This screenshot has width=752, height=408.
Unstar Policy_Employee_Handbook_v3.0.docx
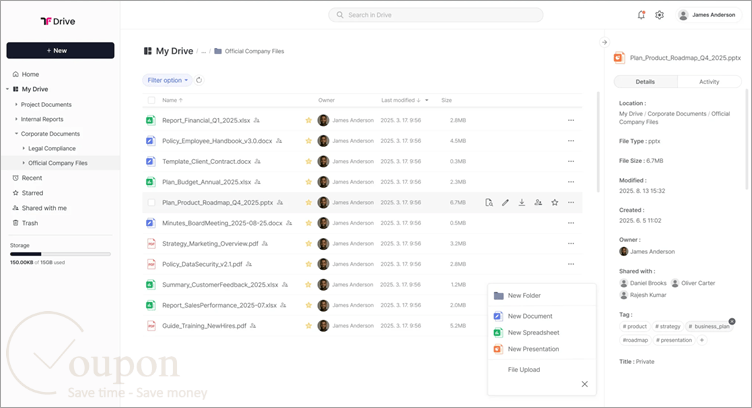308,141
